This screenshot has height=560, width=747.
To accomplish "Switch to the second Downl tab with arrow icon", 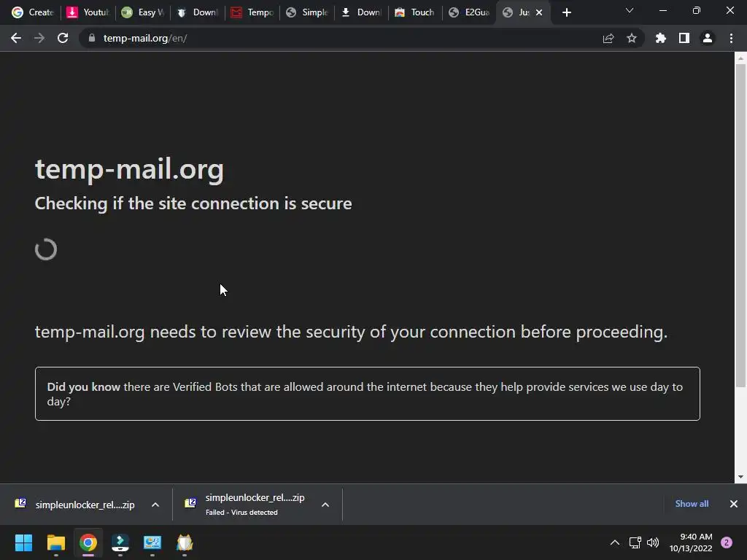I will pyautogui.click(x=362, y=12).
